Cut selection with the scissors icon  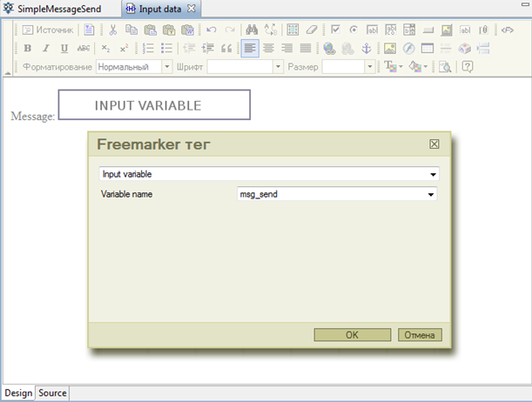[113, 30]
